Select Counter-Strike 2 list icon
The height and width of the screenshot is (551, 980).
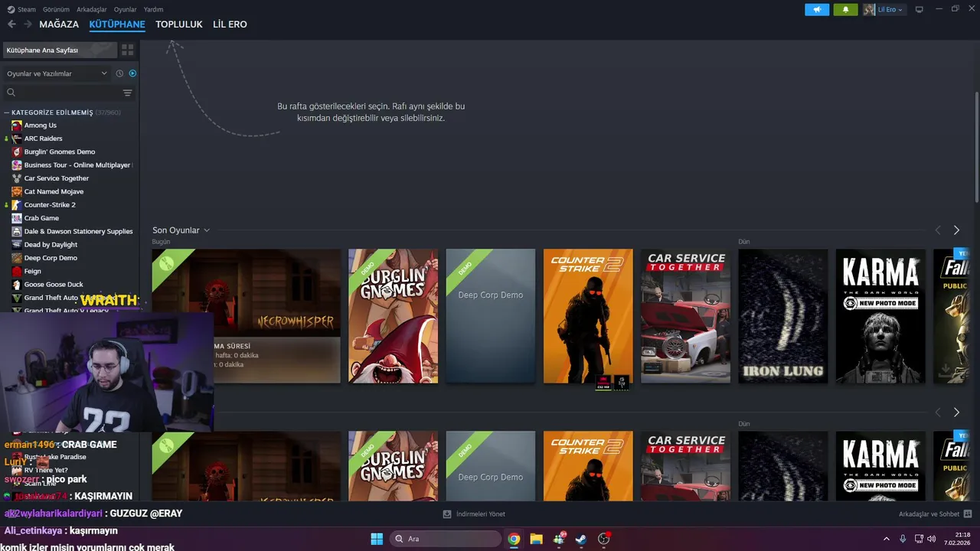[x=17, y=205]
